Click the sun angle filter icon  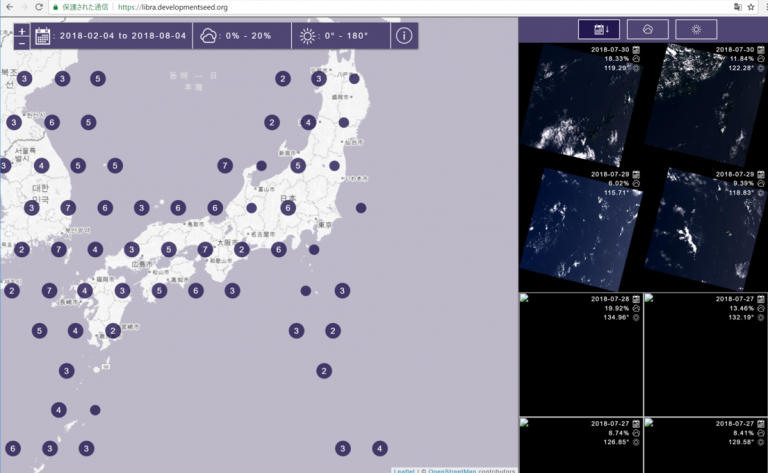click(307, 36)
